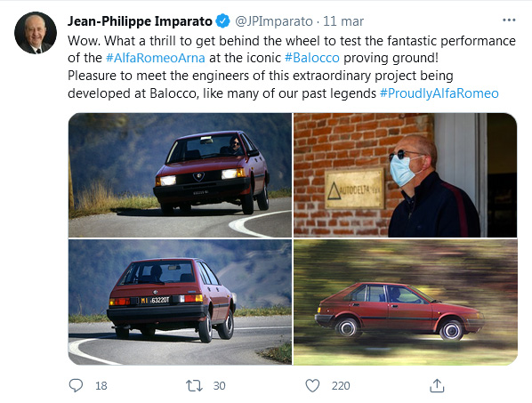Click the retweet count 30
Screen dimensions: 532x403
(x=219, y=386)
